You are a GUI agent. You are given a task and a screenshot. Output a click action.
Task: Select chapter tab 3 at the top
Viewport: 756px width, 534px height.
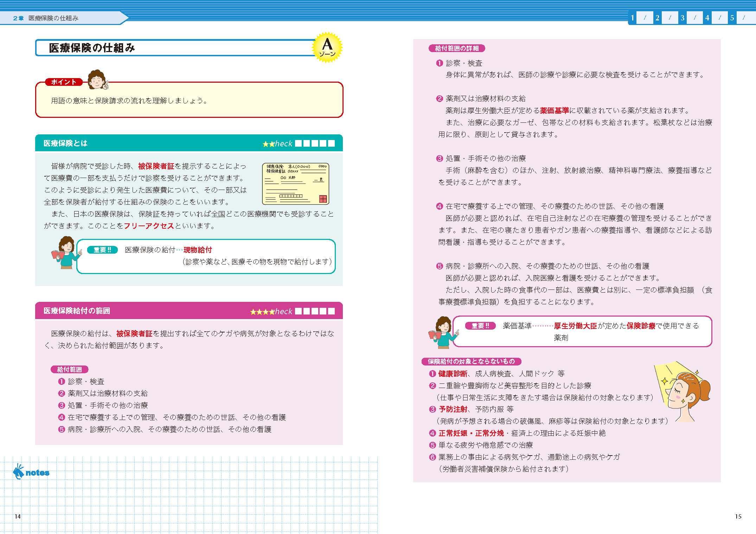click(682, 18)
